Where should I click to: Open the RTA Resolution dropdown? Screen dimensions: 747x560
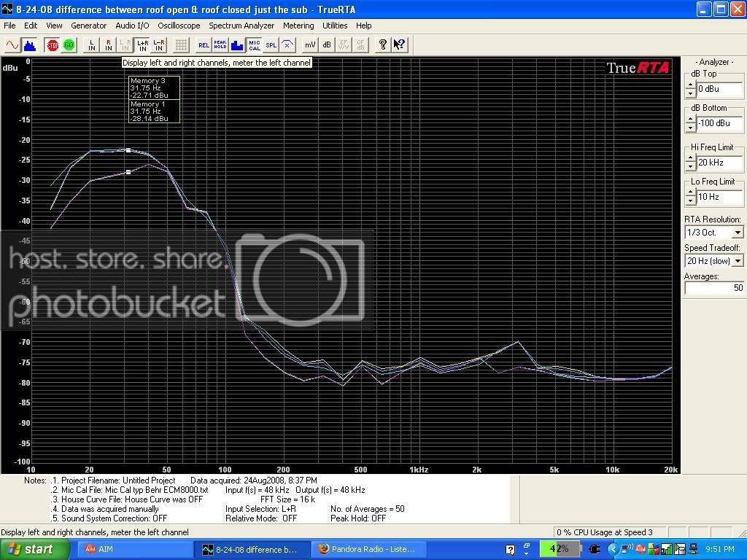point(738,233)
